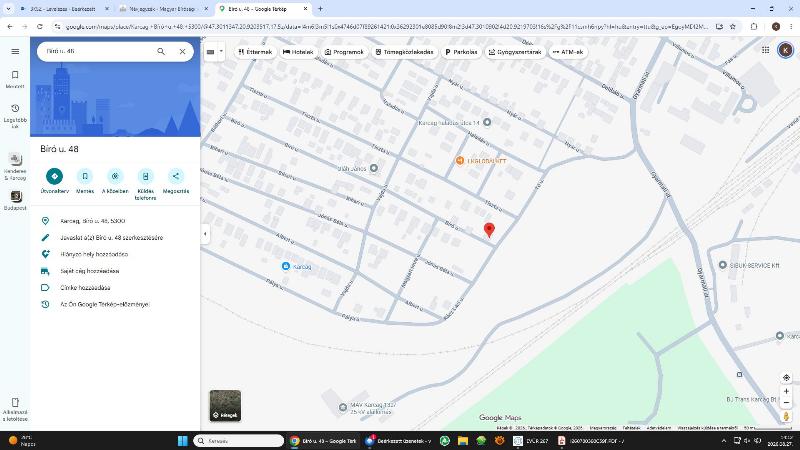Click the red location pin on the map
Screen dimensions: 800x450
tap(489, 230)
